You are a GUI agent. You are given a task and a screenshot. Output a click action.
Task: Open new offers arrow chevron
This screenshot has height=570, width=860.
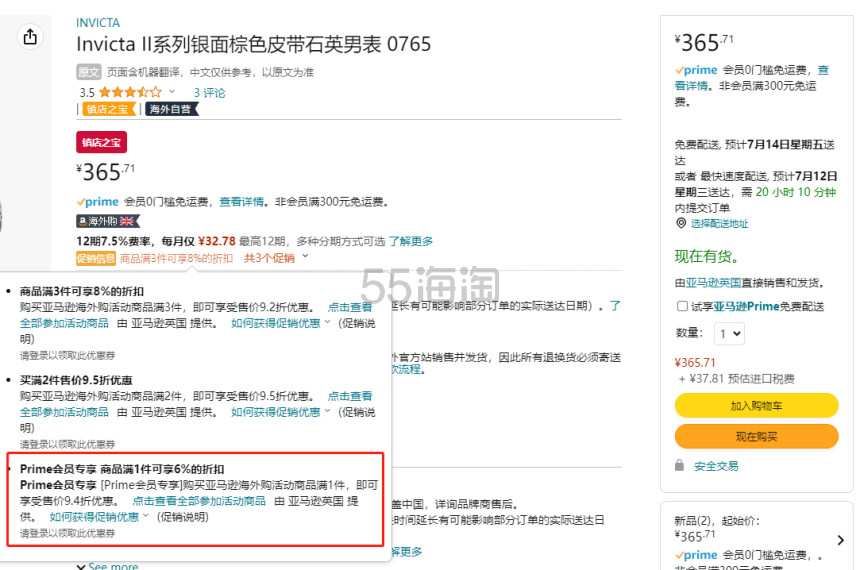click(841, 540)
